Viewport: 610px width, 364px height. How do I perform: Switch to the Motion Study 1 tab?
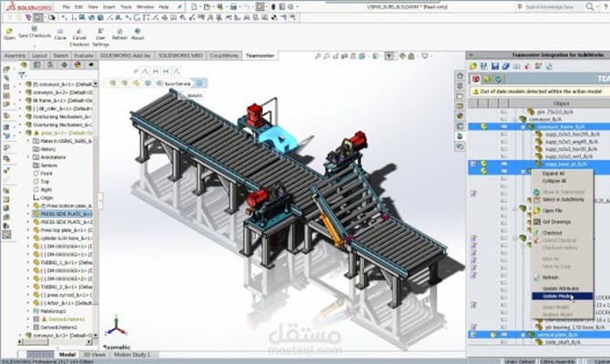coord(132,355)
